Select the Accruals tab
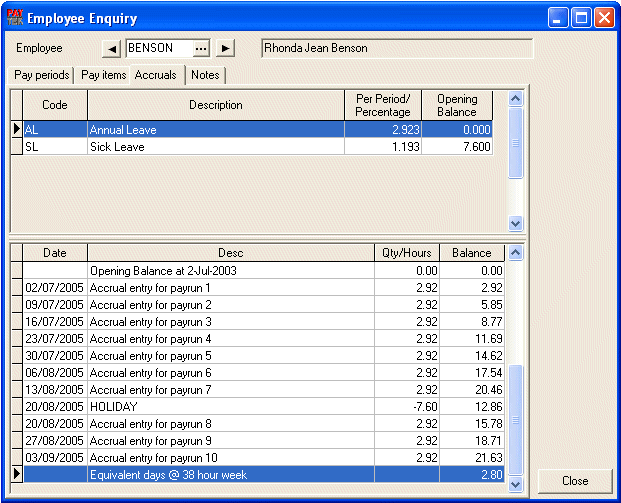The image size is (621, 503). click(156, 75)
